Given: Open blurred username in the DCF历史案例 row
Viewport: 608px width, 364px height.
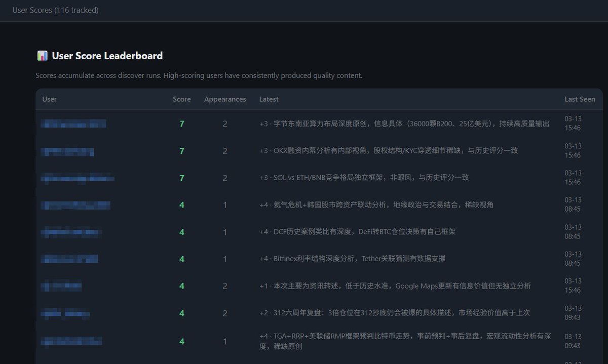Looking at the screenshot, I should 71,232.
